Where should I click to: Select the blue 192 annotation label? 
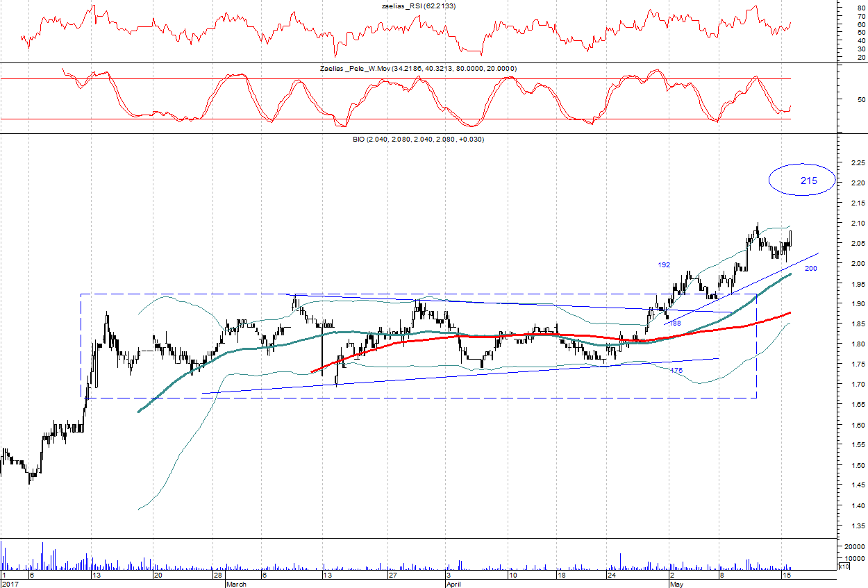[664, 265]
